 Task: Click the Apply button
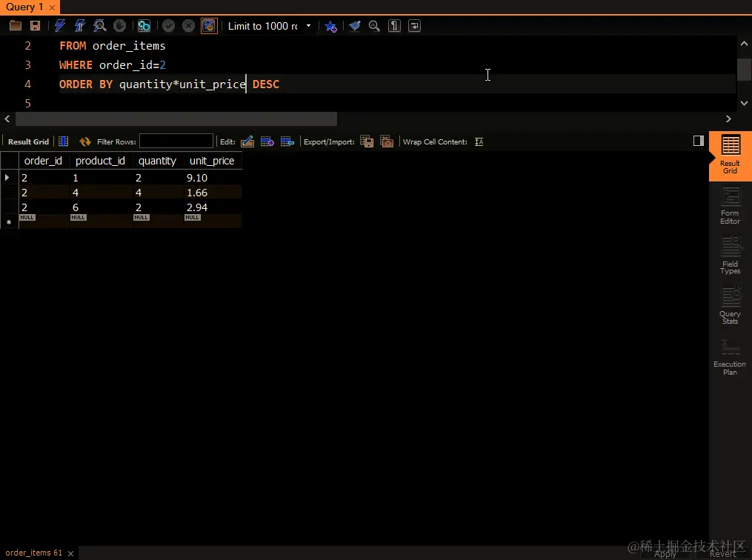click(x=665, y=554)
